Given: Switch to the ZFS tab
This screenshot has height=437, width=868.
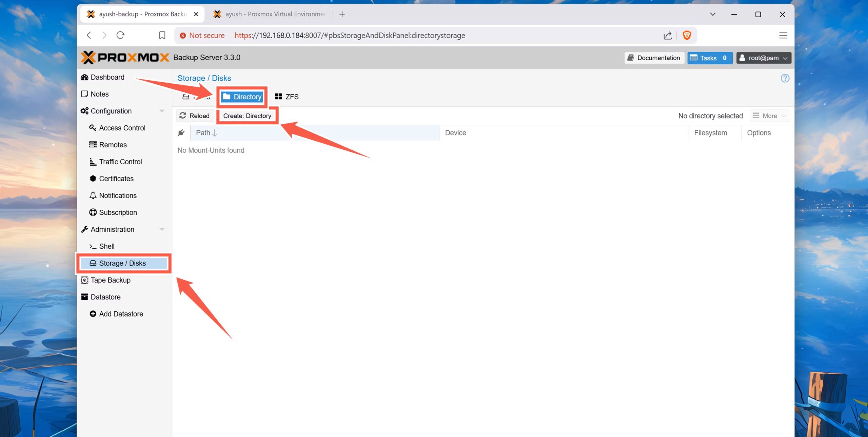Looking at the screenshot, I should click(x=287, y=97).
